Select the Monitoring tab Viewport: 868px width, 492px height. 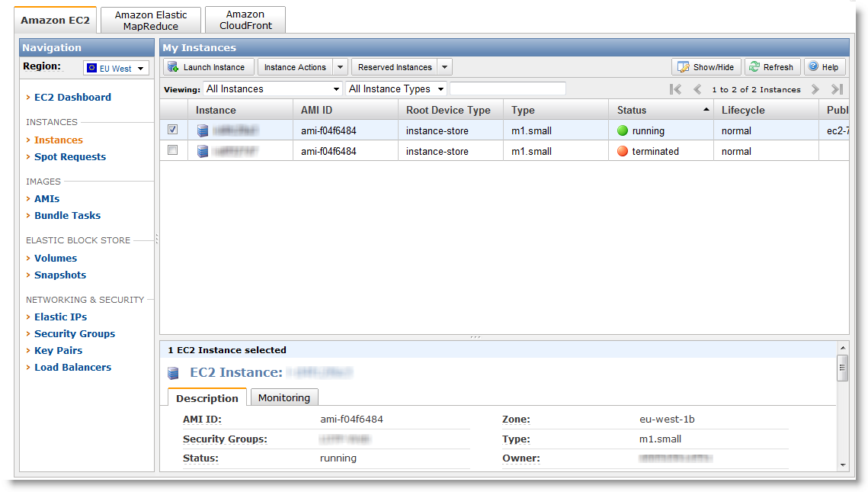pos(284,397)
